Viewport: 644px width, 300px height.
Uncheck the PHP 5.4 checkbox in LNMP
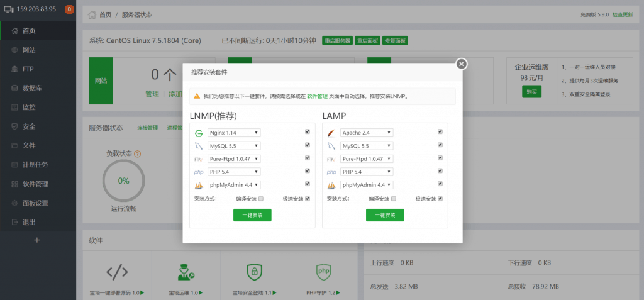click(x=308, y=171)
